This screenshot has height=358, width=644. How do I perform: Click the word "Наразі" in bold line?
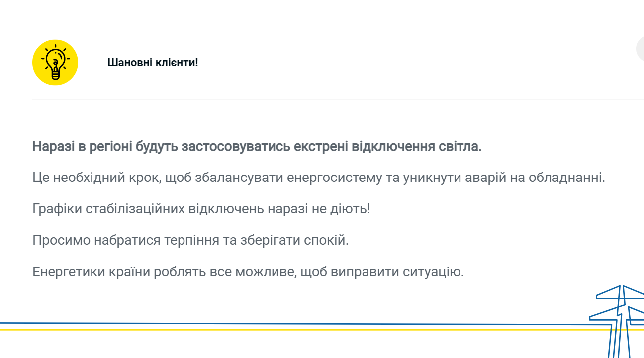tap(52, 147)
